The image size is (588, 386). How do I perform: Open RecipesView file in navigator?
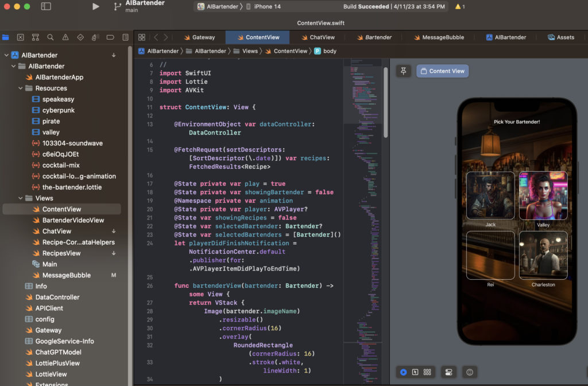click(x=61, y=253)
